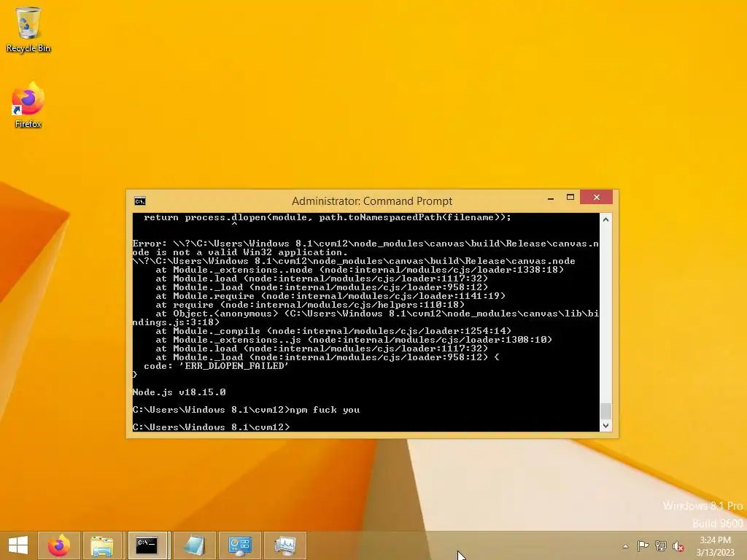Viewport: 747px width, 560px height.
Task: Launch Firefox from the taskbar
Action: coord(59,545)
